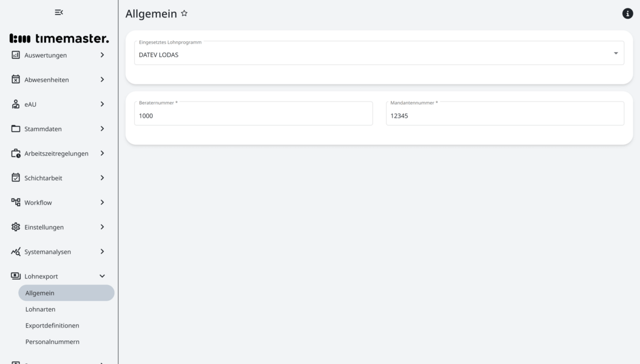
Task: Click the Systemanalysen graph icon
Action: click(x=16, y=252)
